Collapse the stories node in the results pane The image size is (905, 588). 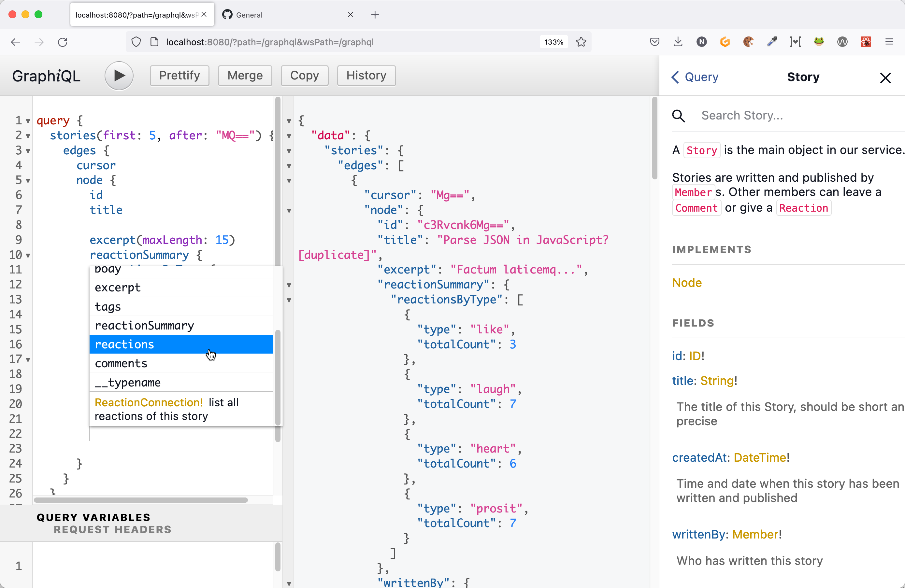[289, 151]
